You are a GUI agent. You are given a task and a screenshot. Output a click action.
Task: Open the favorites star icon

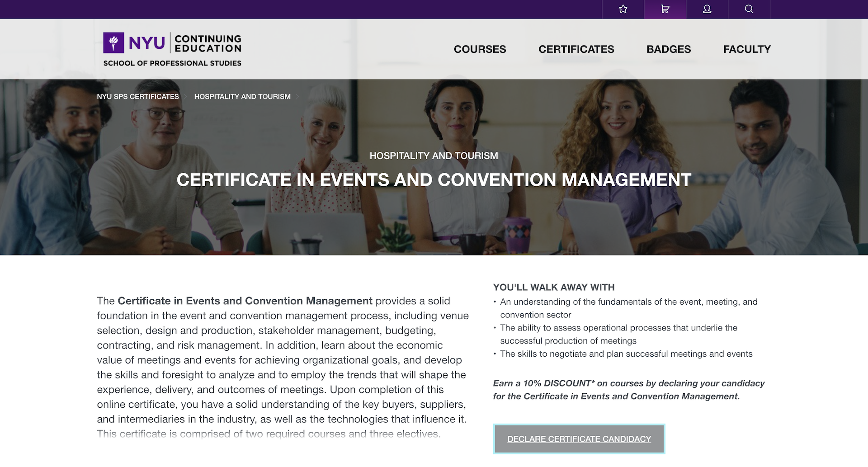tap(623, 9)
